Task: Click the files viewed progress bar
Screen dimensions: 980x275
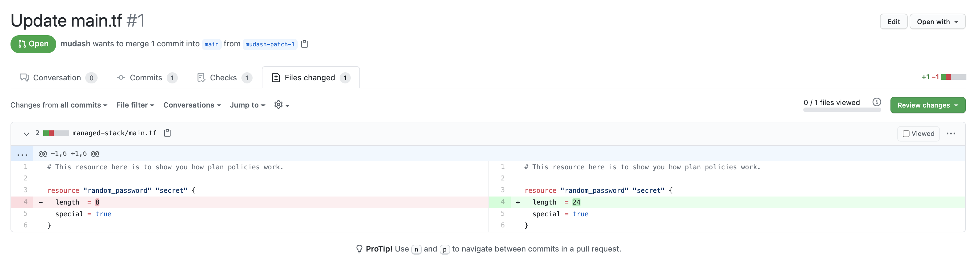Action: 842,110
